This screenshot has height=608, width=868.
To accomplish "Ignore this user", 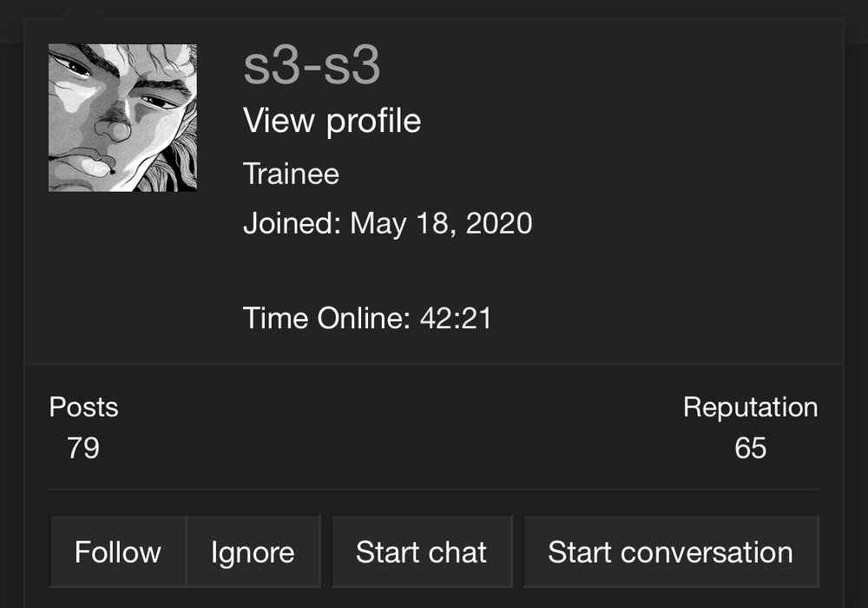I will [x=253, y=552].
